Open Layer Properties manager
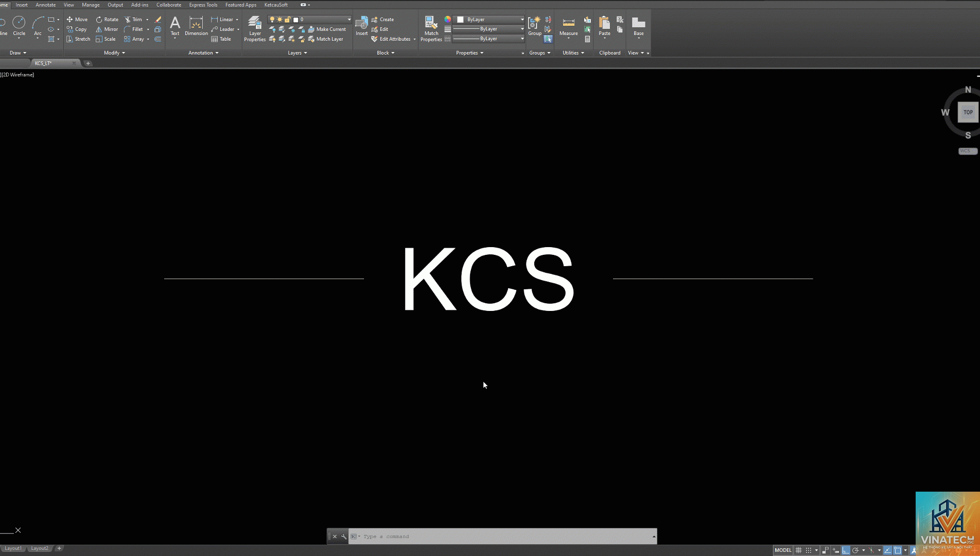Screen dimensions: 980x556 pyautogui.click(x=255, y=28)
